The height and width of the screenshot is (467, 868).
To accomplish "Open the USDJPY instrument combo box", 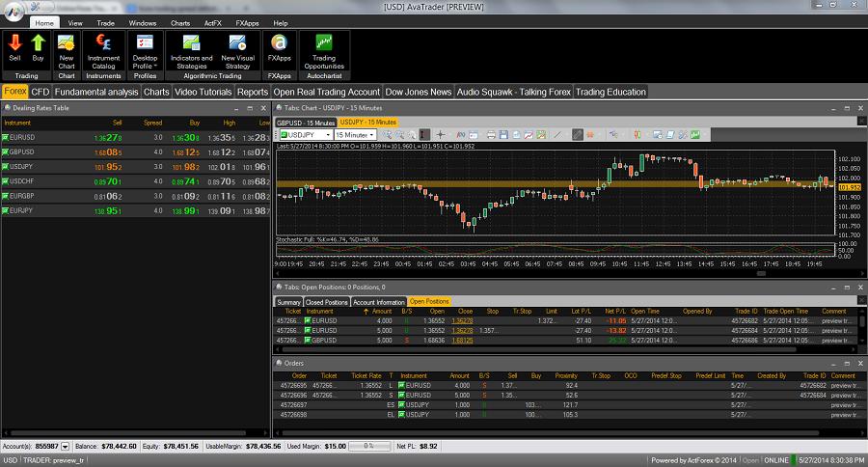I will (306, 135).
